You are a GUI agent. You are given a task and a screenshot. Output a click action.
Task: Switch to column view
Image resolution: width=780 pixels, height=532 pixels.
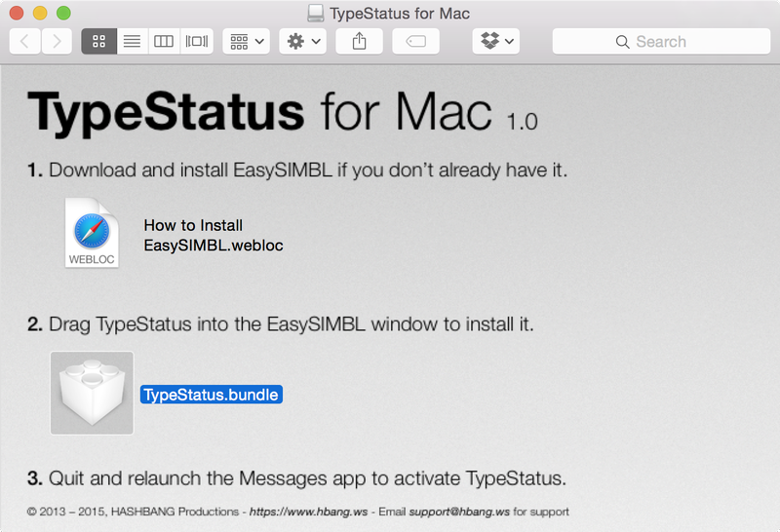[164, 41]
